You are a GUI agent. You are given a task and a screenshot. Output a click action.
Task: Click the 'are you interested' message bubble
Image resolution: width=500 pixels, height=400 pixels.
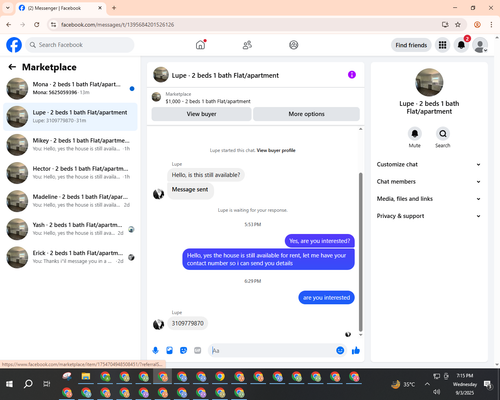(326, 298)
